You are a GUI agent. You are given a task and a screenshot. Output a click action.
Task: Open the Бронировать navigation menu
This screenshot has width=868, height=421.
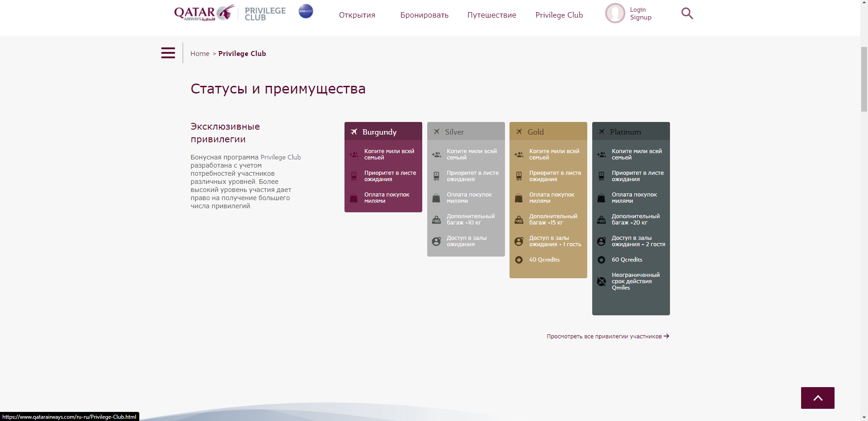click(x=425, y=15)
